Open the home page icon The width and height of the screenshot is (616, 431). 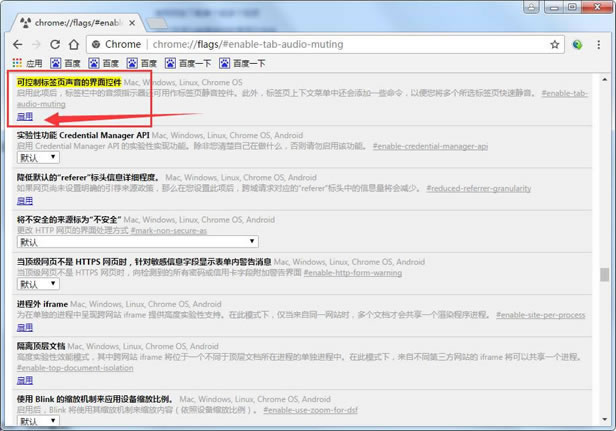point(74,44)
